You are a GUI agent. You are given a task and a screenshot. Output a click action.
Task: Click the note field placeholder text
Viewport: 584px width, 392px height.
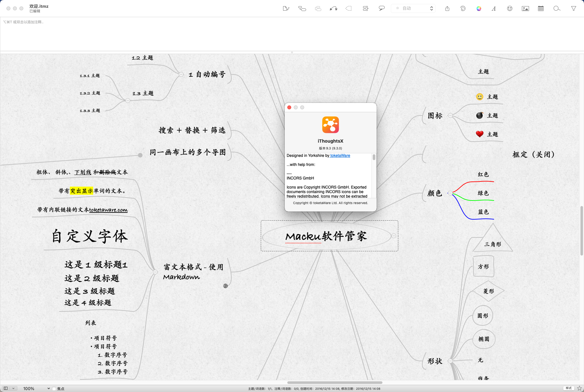click(23, 22)
